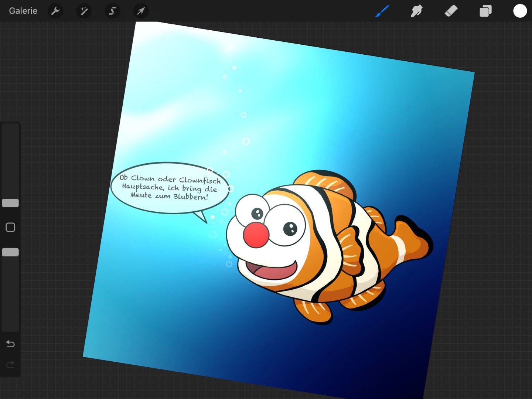Open the Galerie view
532x399 pixels.
point(23,11)
